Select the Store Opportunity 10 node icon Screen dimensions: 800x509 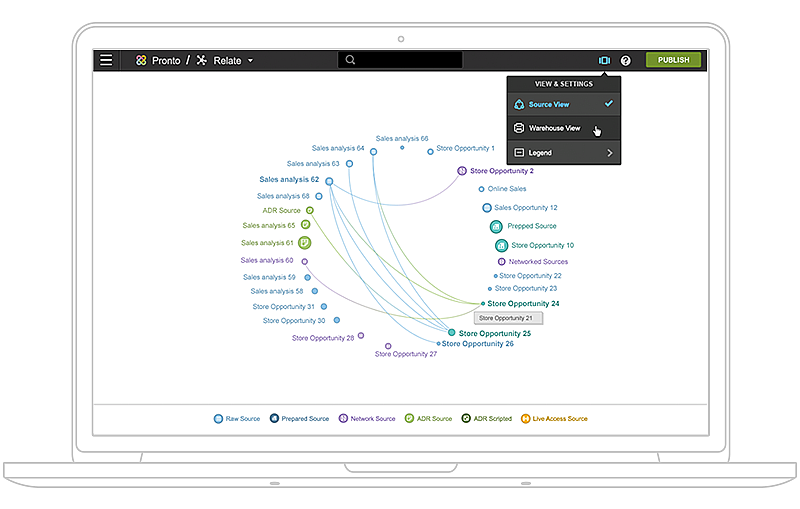pyautogui.click(x=502, y=246)
